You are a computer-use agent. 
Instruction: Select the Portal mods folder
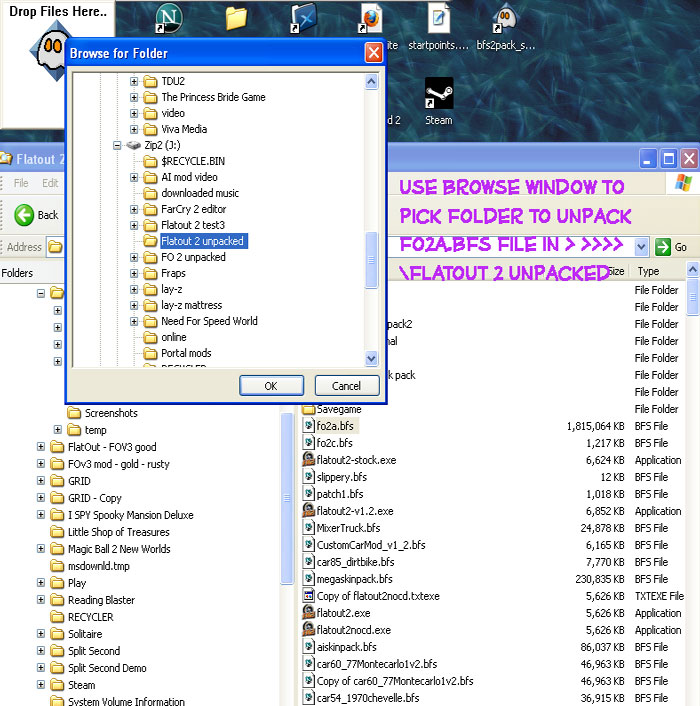(186, 353)
